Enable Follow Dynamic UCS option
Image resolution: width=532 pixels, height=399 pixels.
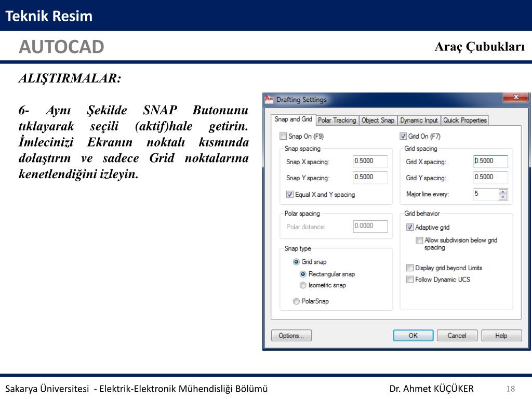(x=410, y=279)
